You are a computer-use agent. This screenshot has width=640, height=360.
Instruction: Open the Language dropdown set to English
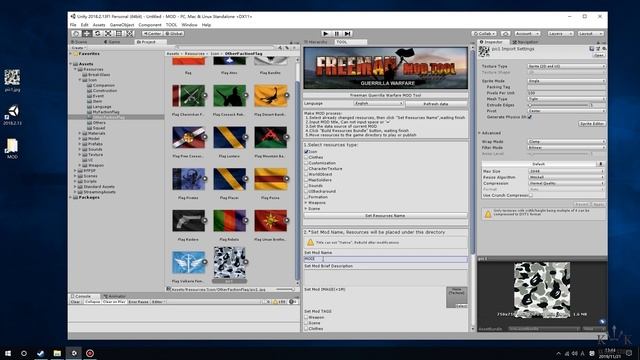(378, 104)
